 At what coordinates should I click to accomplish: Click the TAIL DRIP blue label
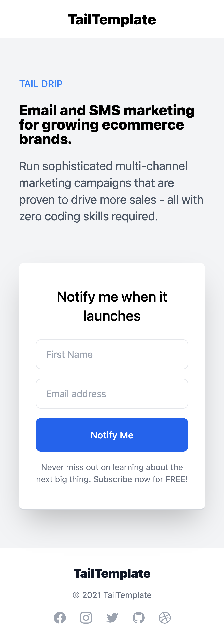pyautogui.click(x=41, y=84)
